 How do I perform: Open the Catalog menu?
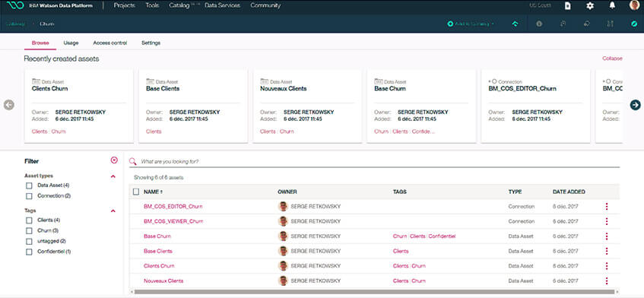click(179, 6)
